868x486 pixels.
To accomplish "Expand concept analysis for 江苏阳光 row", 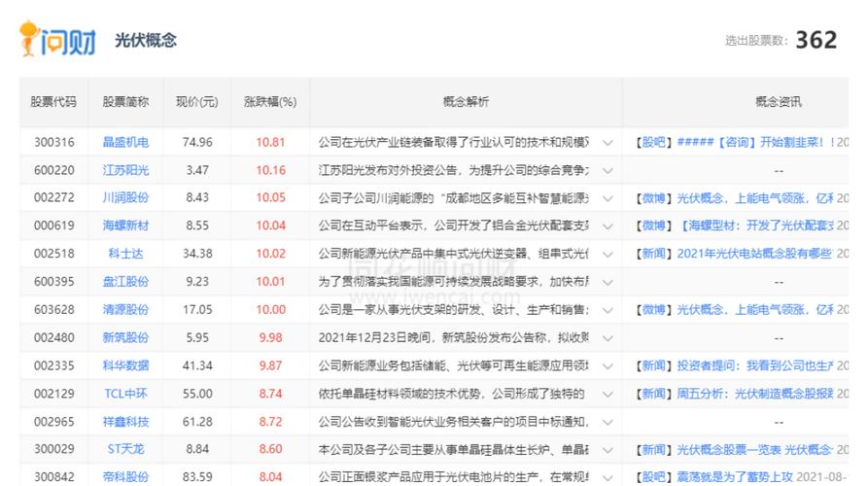I will 608,170.
